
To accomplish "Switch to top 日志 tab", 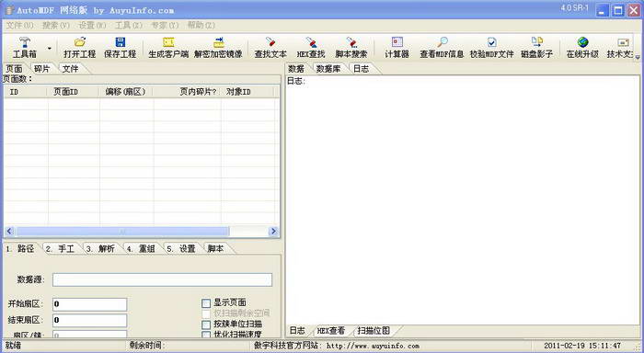I will coord(362,69).
